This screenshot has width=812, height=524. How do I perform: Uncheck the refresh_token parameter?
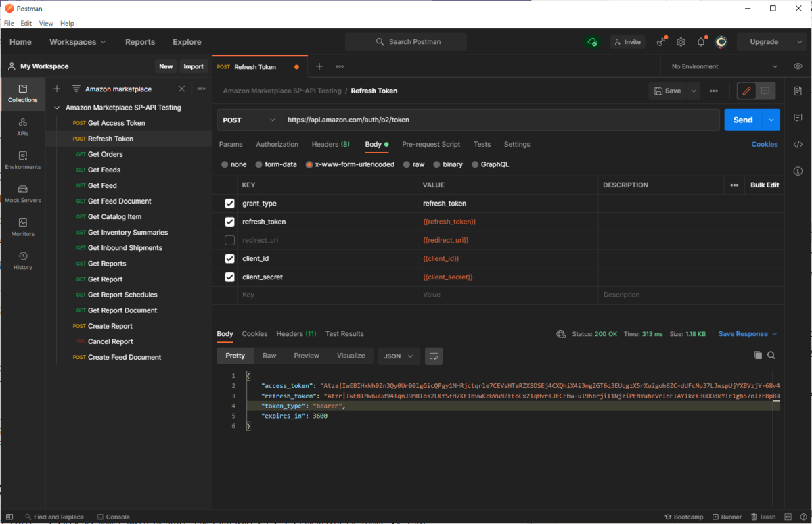tap(229, 222)
